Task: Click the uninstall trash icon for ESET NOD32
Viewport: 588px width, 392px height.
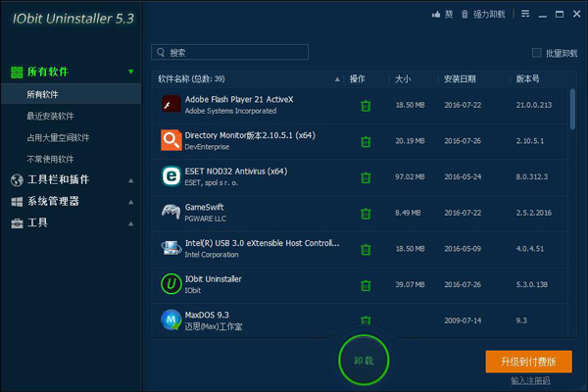Action: point(366,177)
